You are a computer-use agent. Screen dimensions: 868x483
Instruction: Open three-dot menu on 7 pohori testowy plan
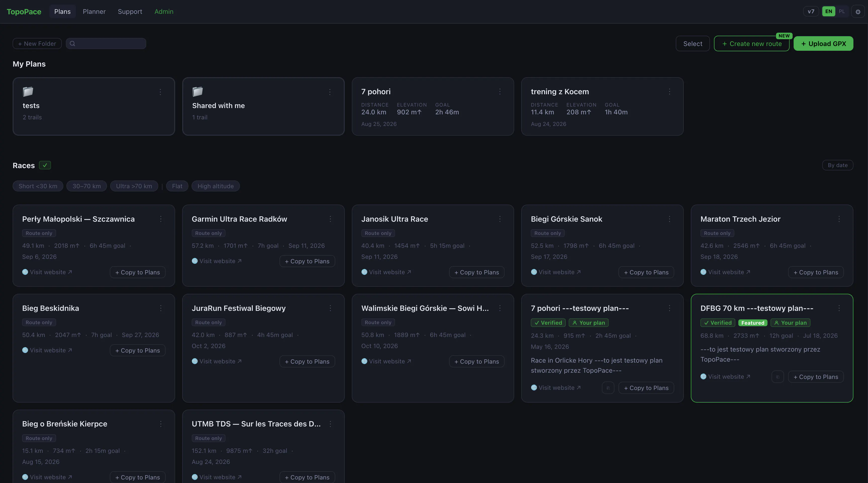669,308
